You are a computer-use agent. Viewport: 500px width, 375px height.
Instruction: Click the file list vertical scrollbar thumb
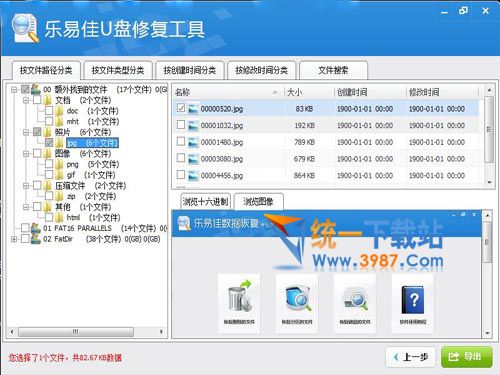tap(489, 129)
